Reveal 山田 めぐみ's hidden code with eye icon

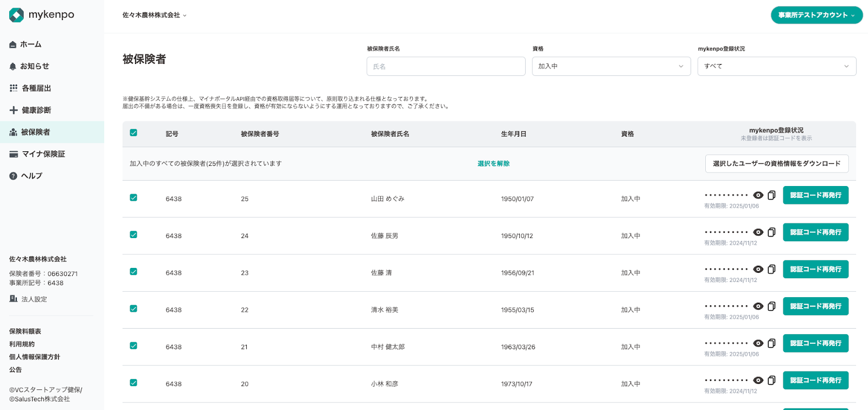pos(758,195)
